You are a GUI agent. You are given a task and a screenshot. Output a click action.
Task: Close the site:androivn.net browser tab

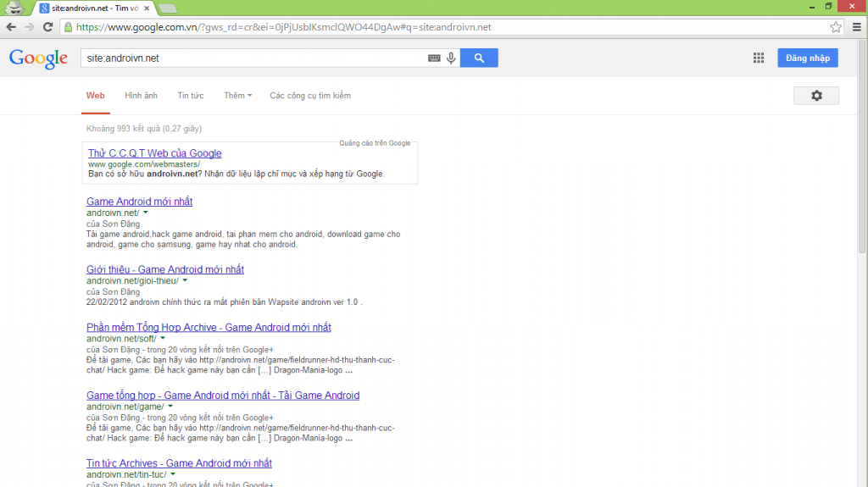coord(147,8)
